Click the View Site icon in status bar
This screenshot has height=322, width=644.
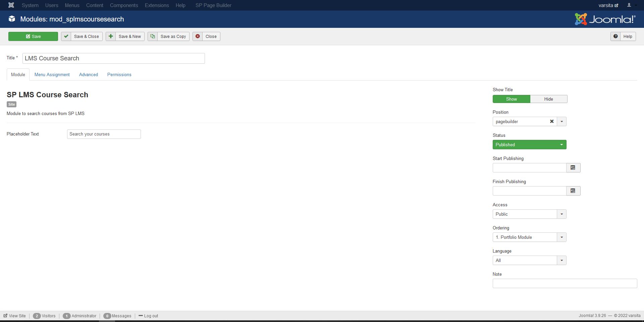[6, 316]
